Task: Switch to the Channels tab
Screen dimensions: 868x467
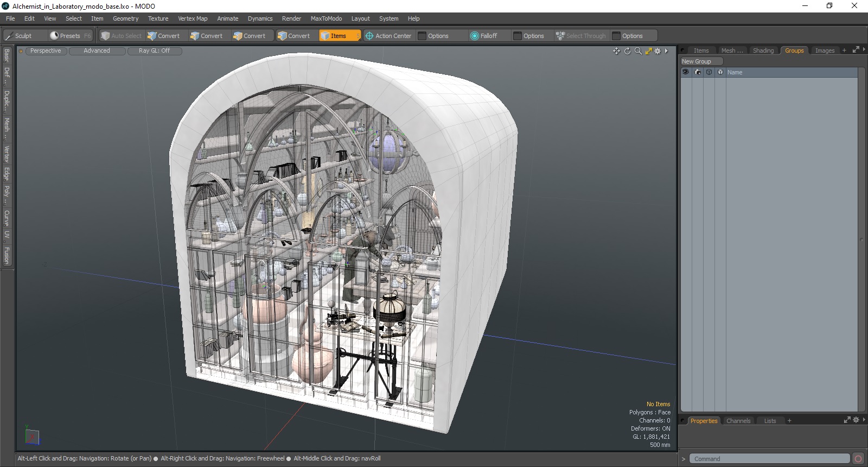Action: click(x=738, y=421)
